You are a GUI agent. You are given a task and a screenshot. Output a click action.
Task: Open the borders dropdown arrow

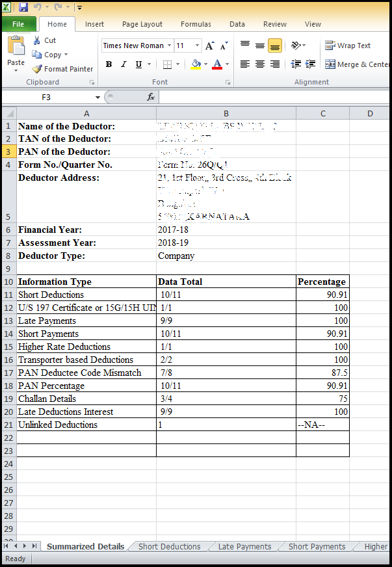[177, 64]
